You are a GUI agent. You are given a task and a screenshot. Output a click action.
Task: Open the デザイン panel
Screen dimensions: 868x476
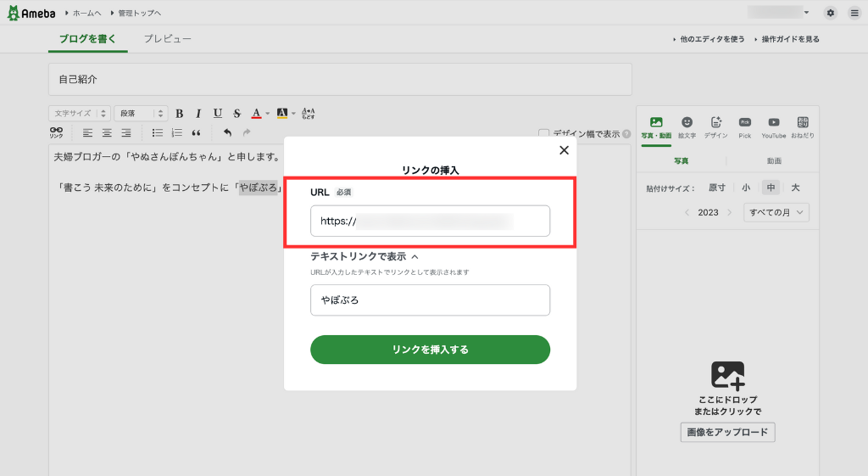point(715,127)
